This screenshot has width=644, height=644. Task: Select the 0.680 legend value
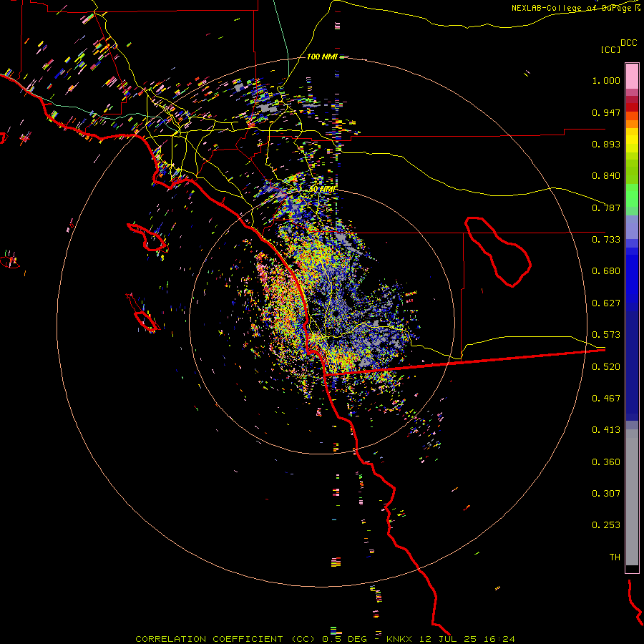pyautogui.click(x=606, y=271)
